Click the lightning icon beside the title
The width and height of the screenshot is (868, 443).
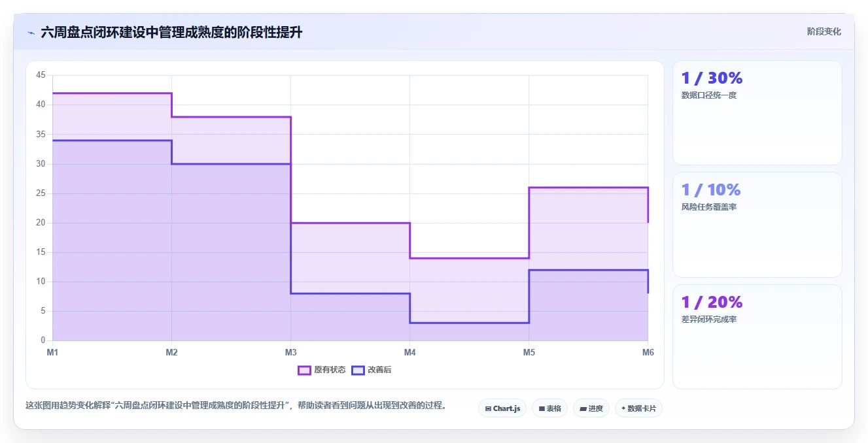pos(31,33)
